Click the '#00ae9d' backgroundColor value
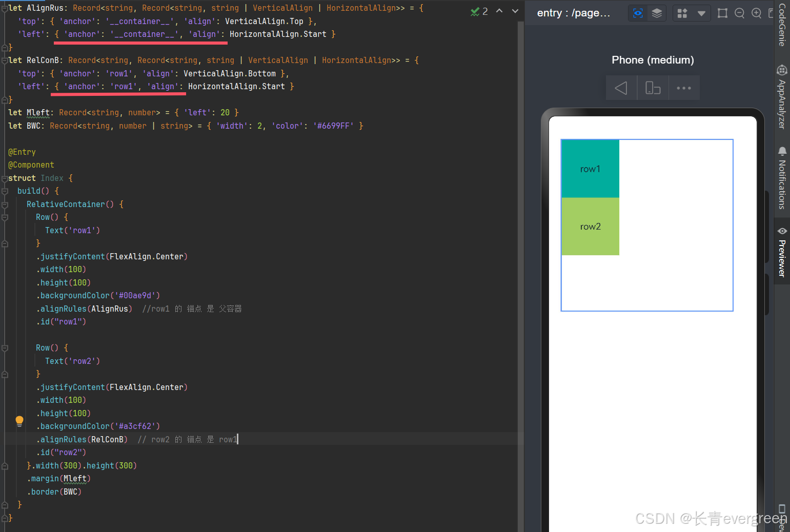The width and height of the screenshot is (790, 532). click(x=137, y=295)
